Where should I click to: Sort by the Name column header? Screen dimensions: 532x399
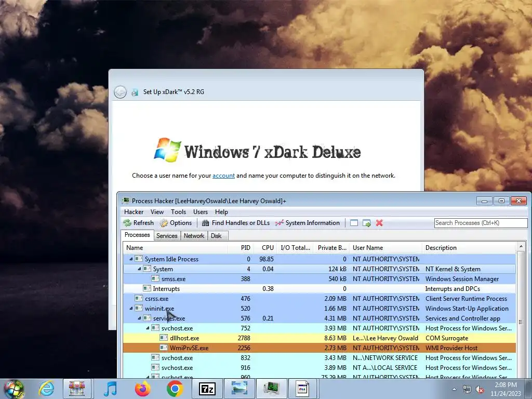(x=175, y=248)
